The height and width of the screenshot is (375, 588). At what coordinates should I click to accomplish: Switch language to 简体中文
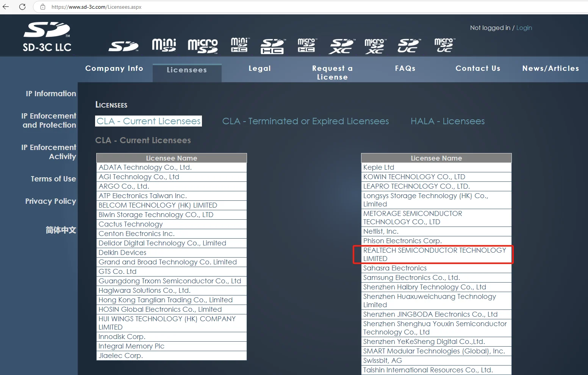tap(61, 230)
